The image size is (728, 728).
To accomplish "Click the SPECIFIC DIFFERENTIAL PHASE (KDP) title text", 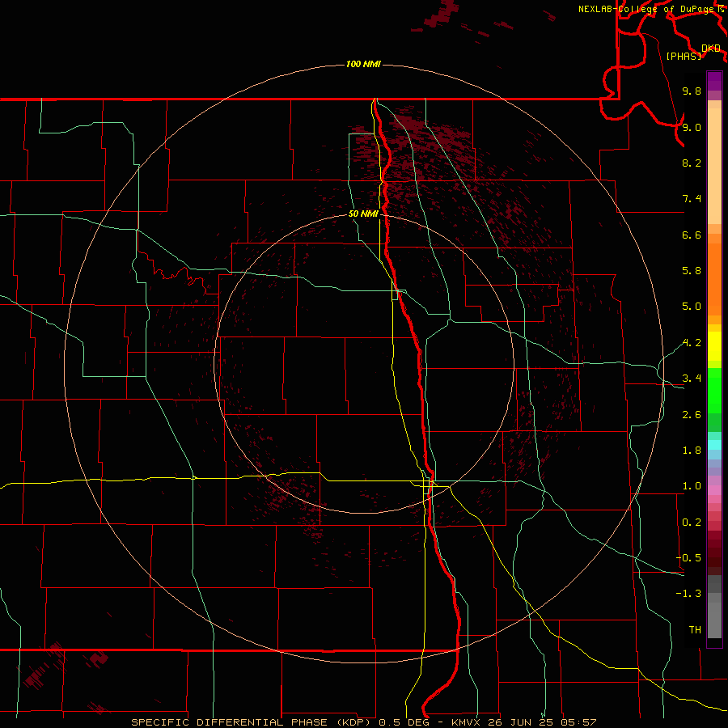I will (253, 722).
